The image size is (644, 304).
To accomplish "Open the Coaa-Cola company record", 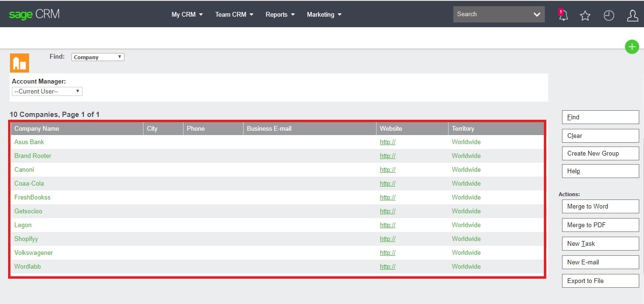I will point(29,183).
